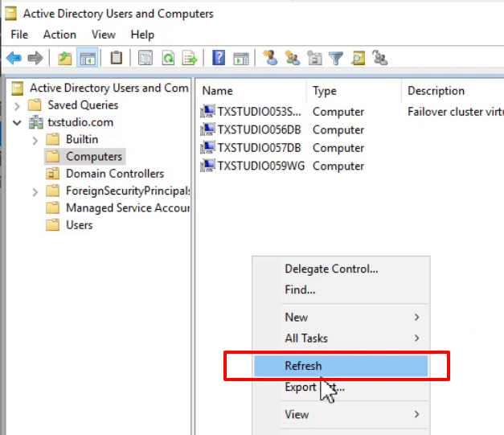Open the Properties toolbar icon

click(145, 58)
